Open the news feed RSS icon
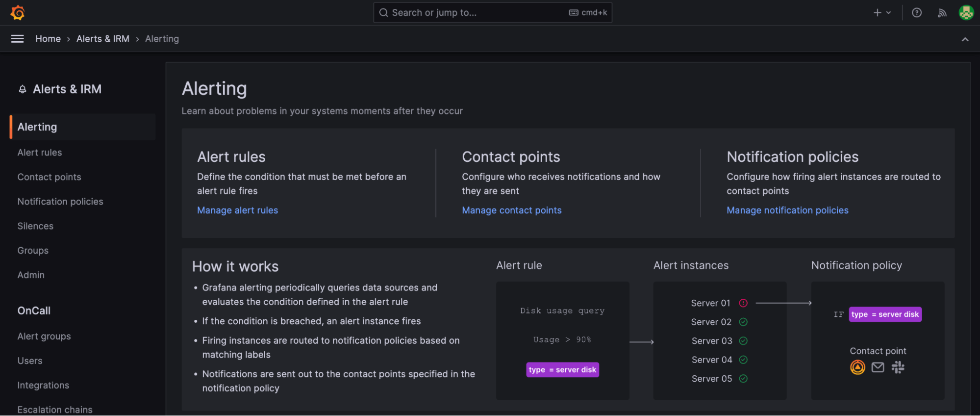Viewport: 980px width, 416px height. coord(942,13)
